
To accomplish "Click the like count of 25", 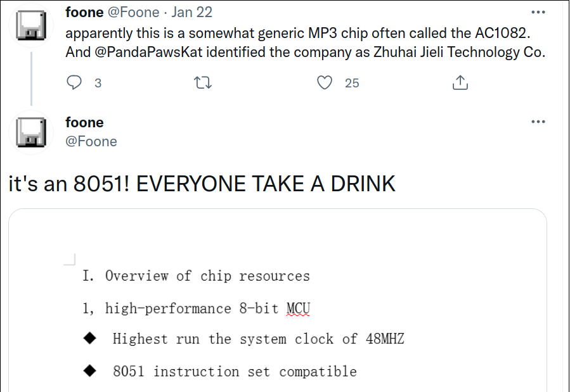I will [x=352, y=83].
